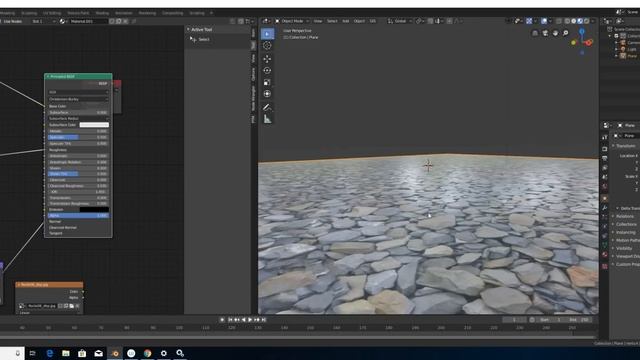This screenshot has width=640, height=360.
Task: Select the 3D Cursor tool
Action: (x=267, y=46)
